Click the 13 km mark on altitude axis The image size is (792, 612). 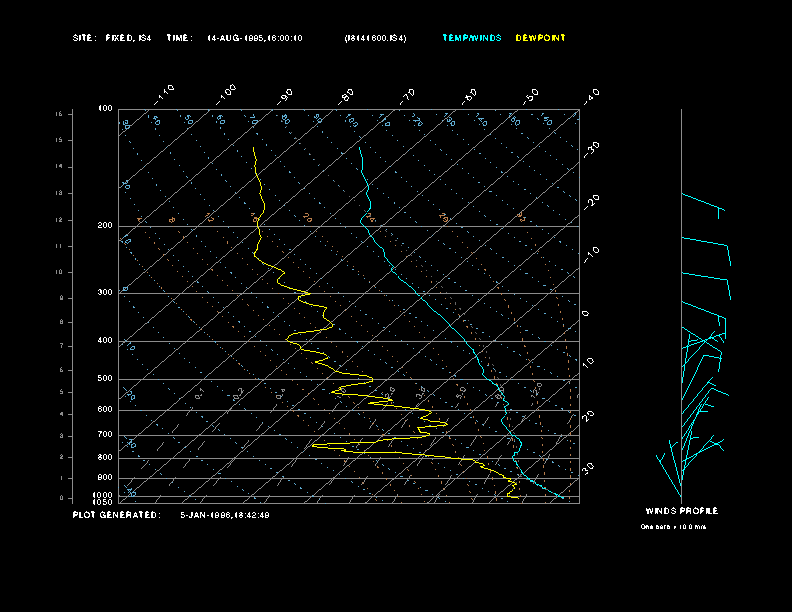pyautogui.click(x=59, y=193)
